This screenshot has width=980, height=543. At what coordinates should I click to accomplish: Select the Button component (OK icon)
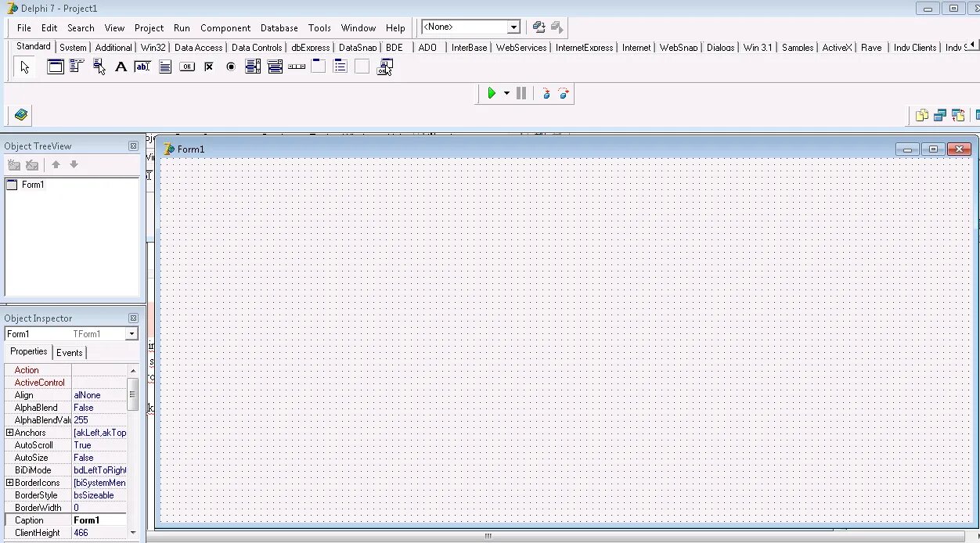187,67
